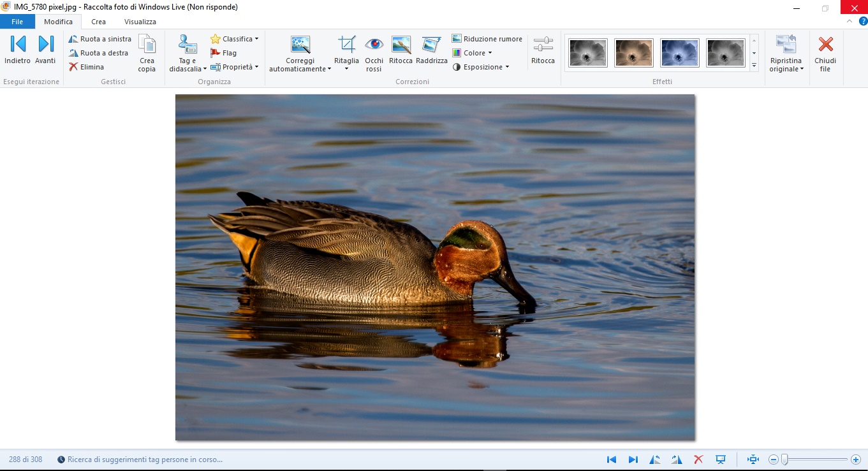
Task: Click the Ripristina originale revert icon
Action: pos(786,45)
